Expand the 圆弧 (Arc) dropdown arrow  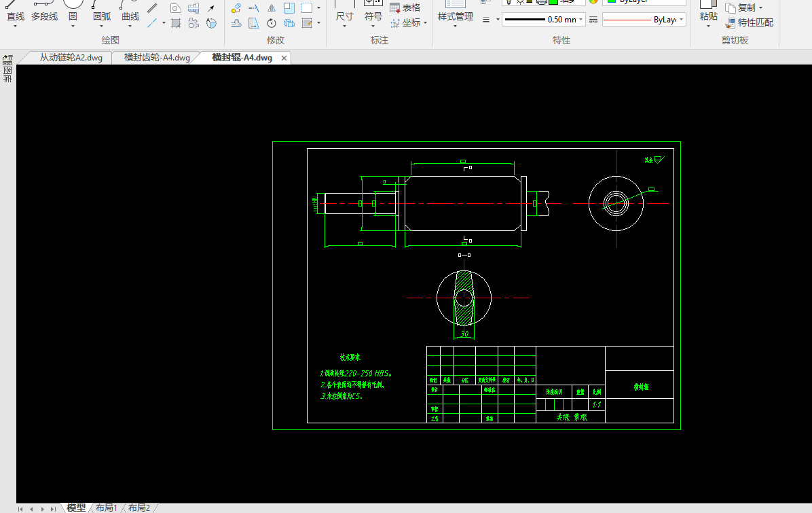tap(102, 26)
